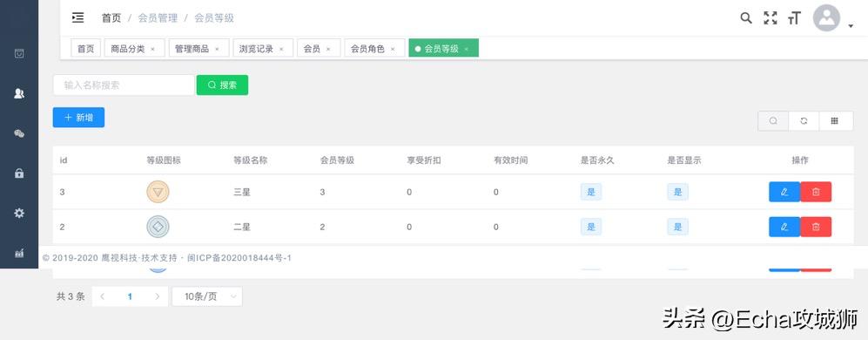Refresh the table with the reload icon
This screenshot has width=868, height=340.
pyautogui.click(x=804, y=121)
